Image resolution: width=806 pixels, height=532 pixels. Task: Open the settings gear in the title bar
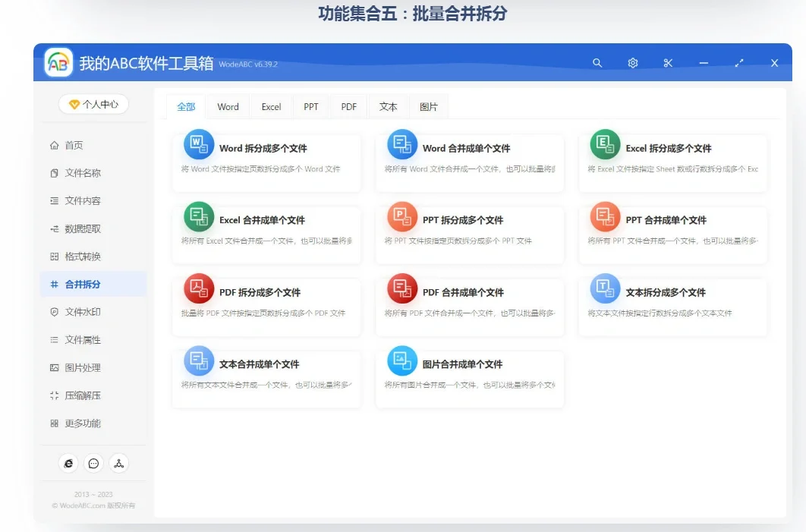[x=632, y=63]
